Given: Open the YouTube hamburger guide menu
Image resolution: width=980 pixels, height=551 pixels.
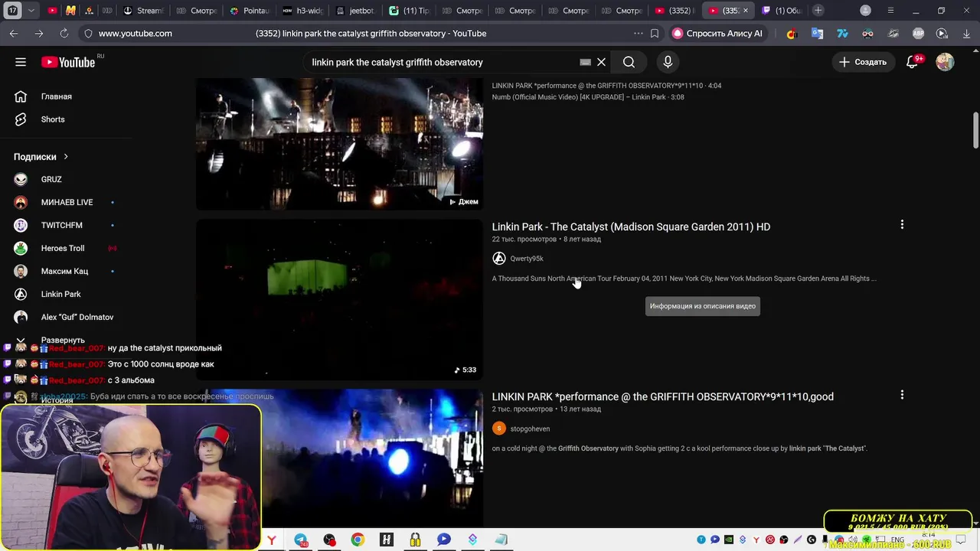Looking at the screenshot, I should [x=21, y=62].
